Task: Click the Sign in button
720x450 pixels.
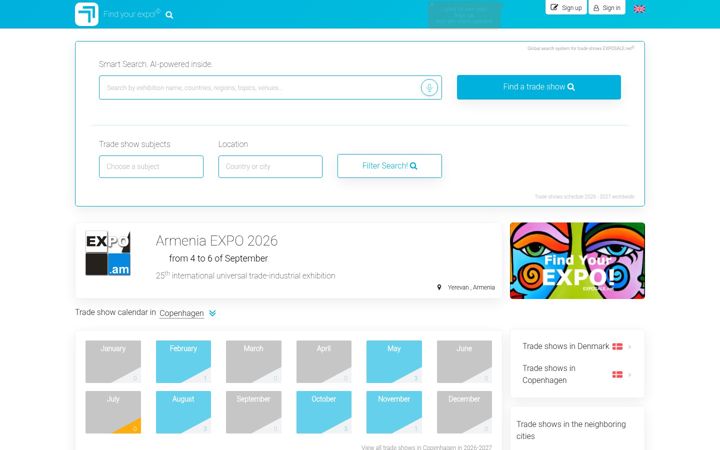Action: tap(607, 7)
